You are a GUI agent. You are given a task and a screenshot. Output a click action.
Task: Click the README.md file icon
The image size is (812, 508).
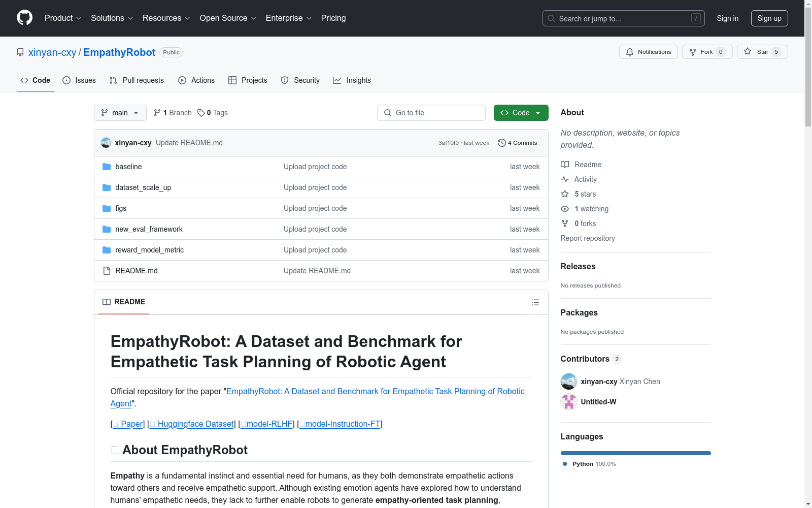107,271
